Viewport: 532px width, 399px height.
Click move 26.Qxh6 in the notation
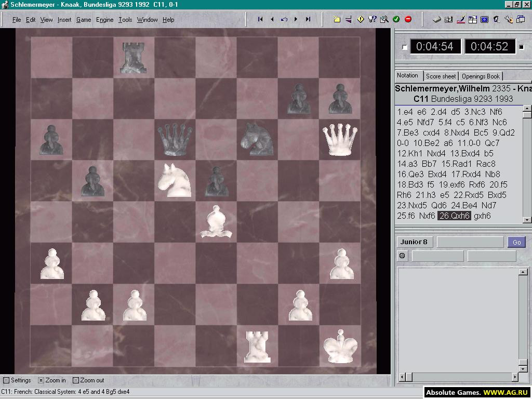(x=454, y=216)
